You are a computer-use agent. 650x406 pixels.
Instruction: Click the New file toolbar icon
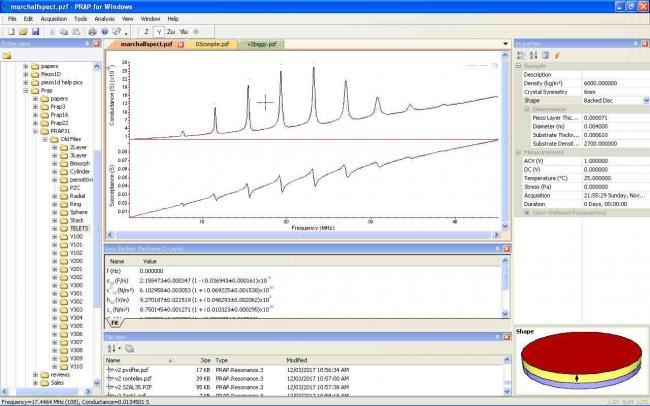(x=9, y=31)
